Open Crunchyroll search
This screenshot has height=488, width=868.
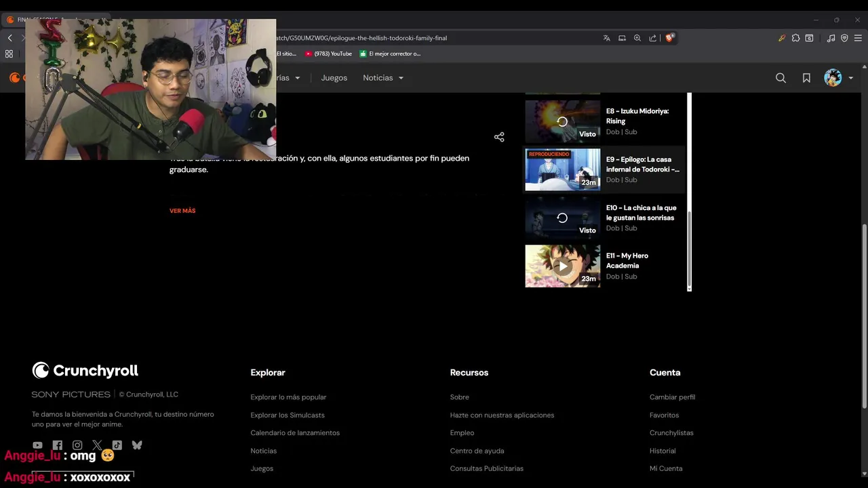click(x=781, y=78)
